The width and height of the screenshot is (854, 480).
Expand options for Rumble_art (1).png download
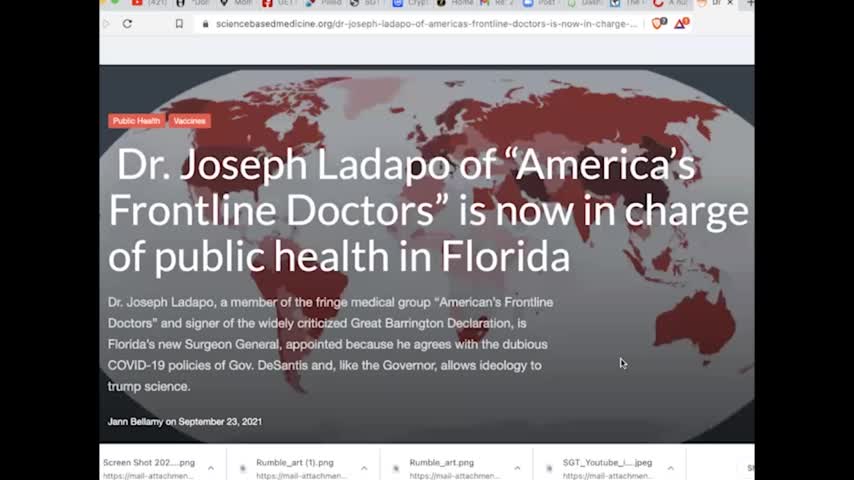[x=364, y=468]
